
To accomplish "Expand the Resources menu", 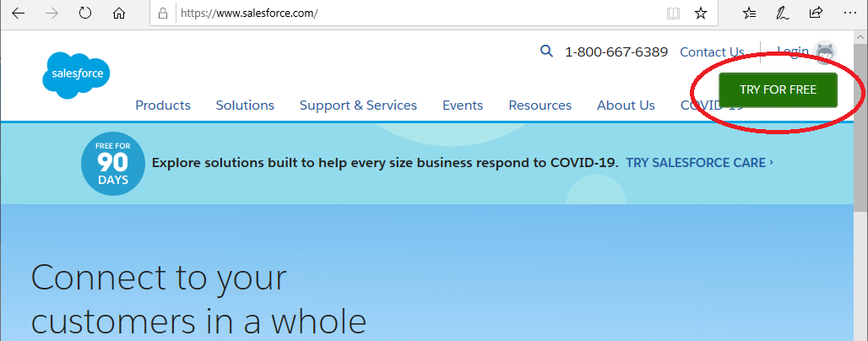I will (x=540, y=106).
